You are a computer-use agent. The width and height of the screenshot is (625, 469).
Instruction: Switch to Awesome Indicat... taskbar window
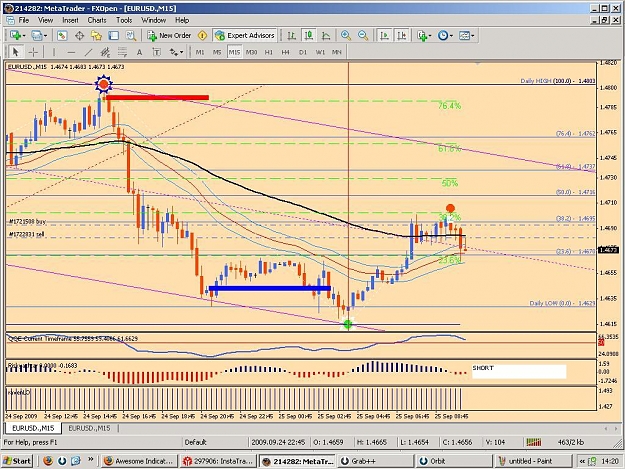(x=139, y=461)
